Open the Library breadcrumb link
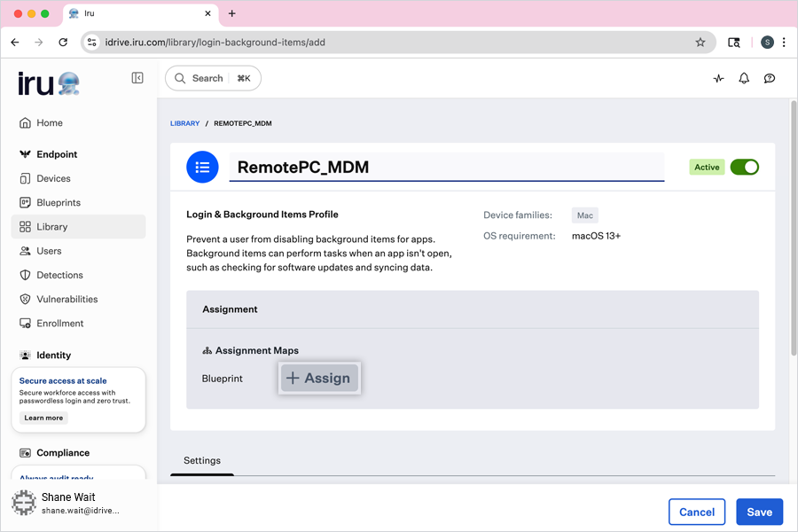Screen dimensions: 798x532 pos(184,123)
